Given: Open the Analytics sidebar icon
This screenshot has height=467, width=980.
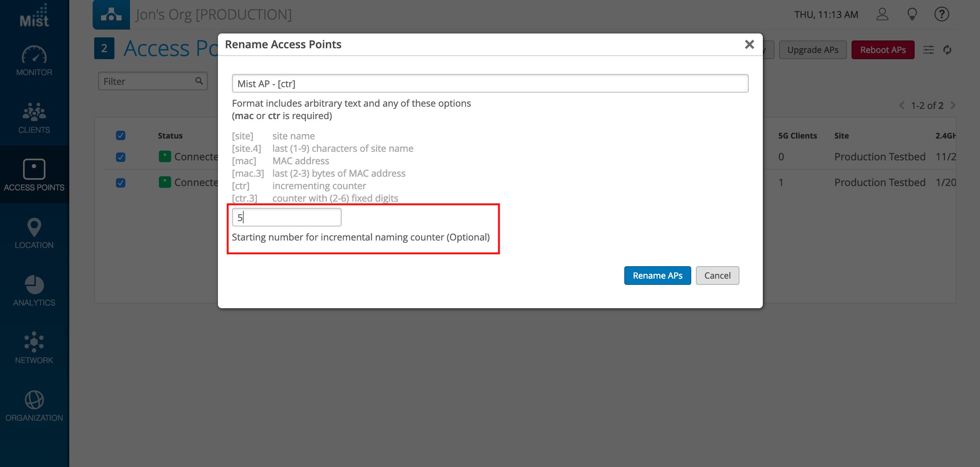Looking at the screenshot, I should click(x=34, y=285).
